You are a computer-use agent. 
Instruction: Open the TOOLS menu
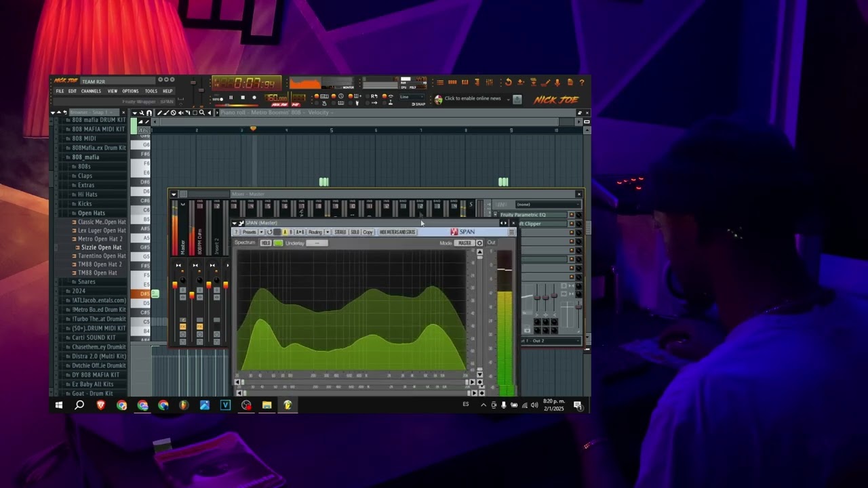point(151,91)
